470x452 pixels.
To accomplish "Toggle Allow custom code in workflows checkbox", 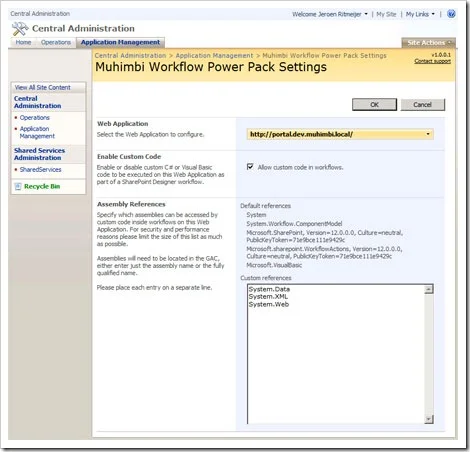I will point(250,166).
